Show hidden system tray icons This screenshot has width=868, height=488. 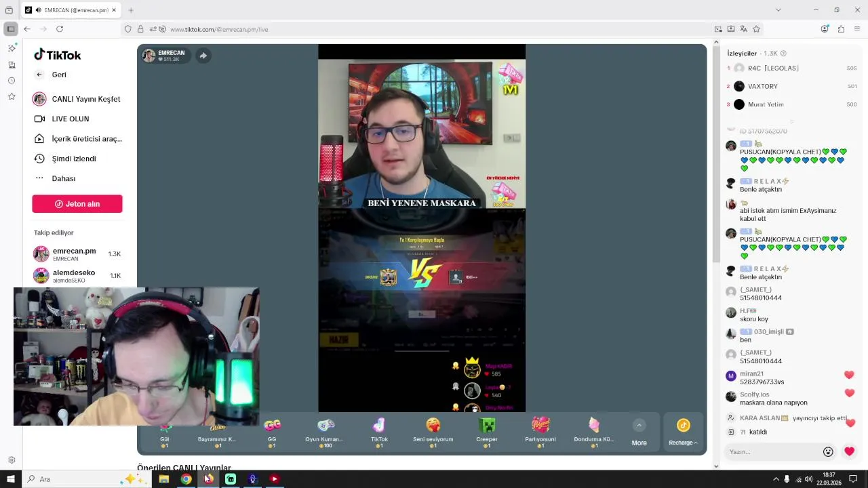776,479
